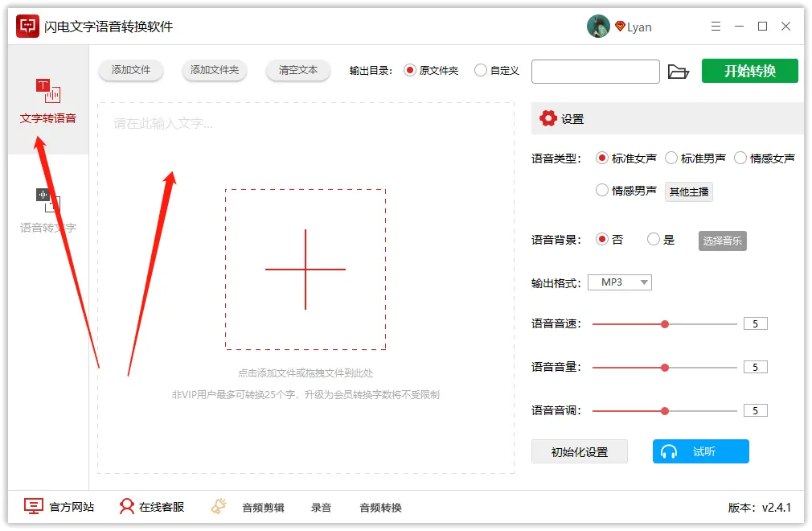The image size is (812, 531).
Task: Open the MP3 output format dropdown
Action: point(619,282)
